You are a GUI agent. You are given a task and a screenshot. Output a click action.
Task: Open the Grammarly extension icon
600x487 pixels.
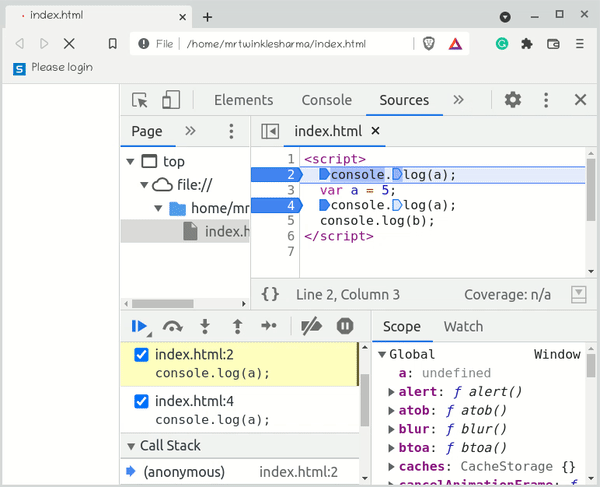(502, 44)
